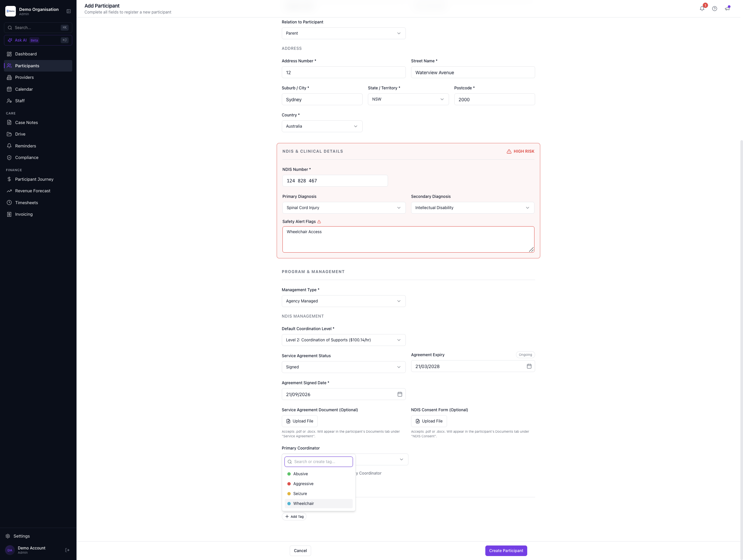This screenshot has width=743, height=560.
Task: Toggle the Ongoing agreement badge
Action: (525, 355)
